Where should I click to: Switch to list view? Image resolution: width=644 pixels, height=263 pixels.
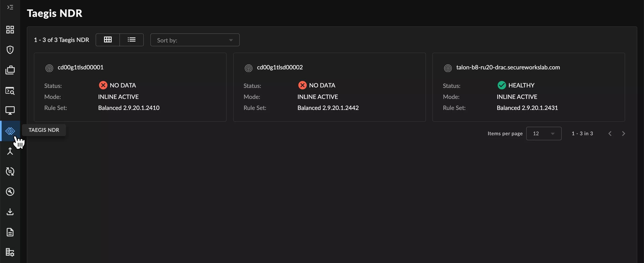pos(132,40)
